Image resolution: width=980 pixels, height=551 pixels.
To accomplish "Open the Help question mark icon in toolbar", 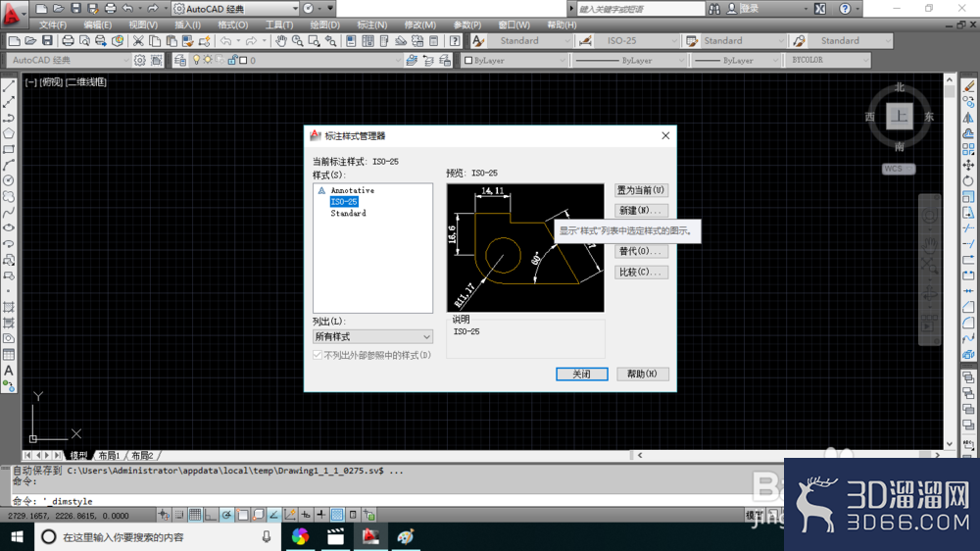I will coord(455,40).
